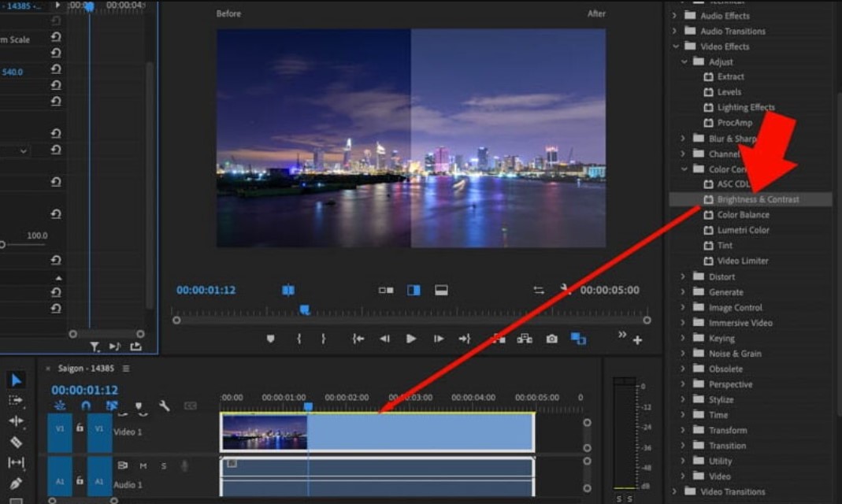Toggle the lock on Video 1 track
Image resolution: width=842 pixels, height=504 pixels.
tap(80, 428)
